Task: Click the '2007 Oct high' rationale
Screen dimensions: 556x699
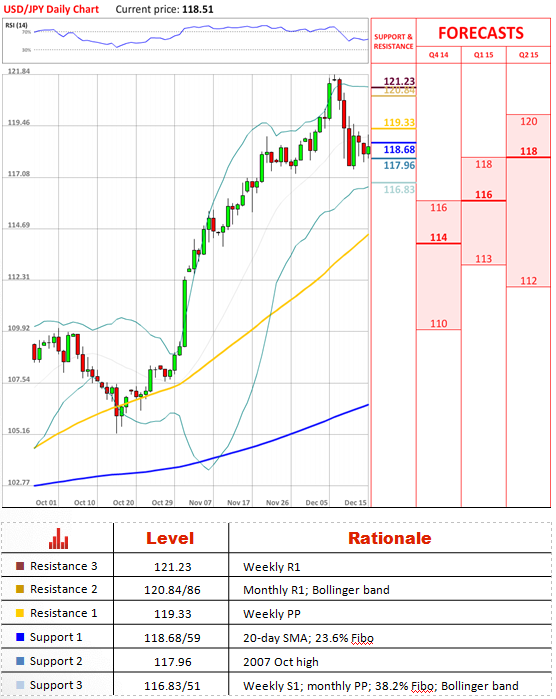Action: pyautogui.click(x=281, y=662)
